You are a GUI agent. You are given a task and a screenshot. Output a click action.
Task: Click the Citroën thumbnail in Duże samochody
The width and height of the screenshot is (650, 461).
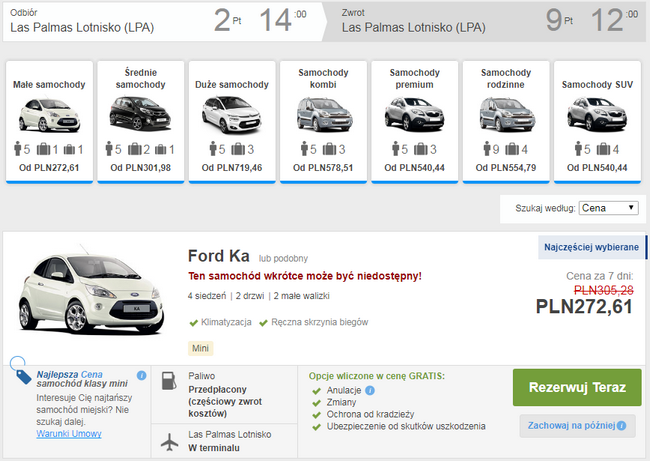(232, 115)
